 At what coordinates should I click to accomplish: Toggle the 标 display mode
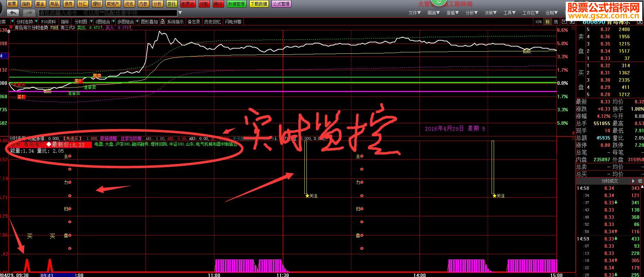pyautogui.click(x=547, y=22)
